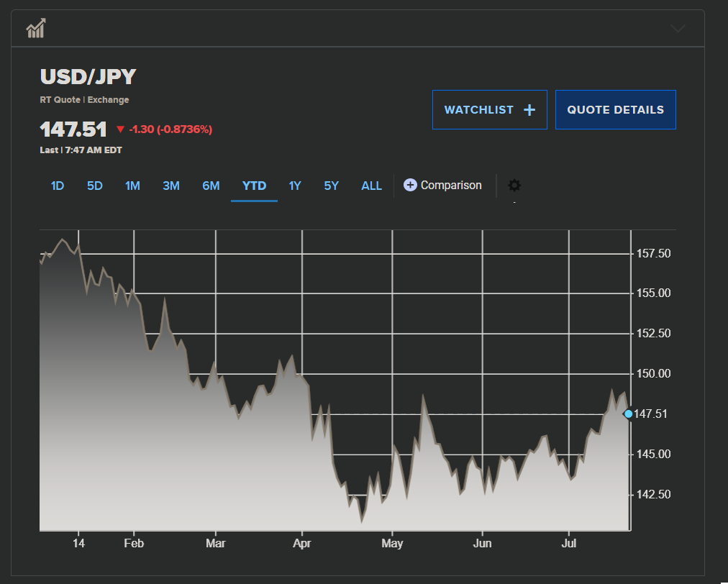The image size is (728, 584).
Task: Select the ALL time range
Action: point(371,186)
